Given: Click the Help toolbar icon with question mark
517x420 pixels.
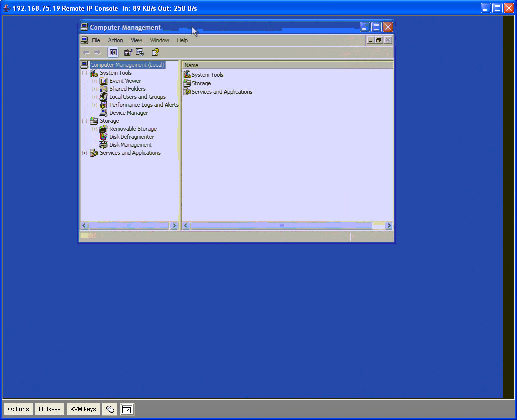Looking at the screenshot, I should (x=155, y=52).
